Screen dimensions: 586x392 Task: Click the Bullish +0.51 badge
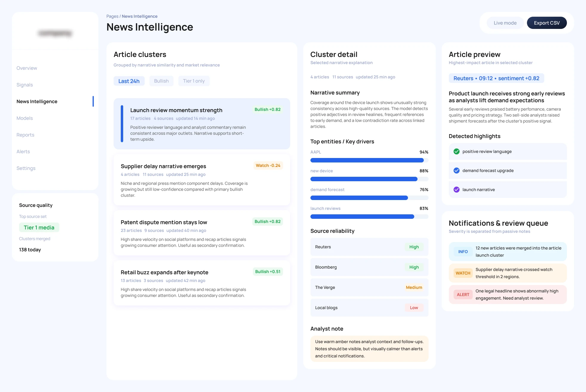coord(268,272)
